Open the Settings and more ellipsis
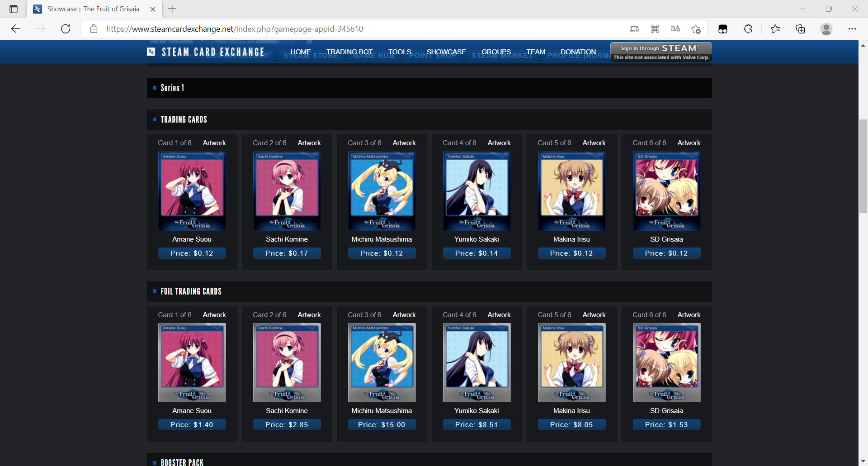The image size is (868, 466). (x=852, y=29)
